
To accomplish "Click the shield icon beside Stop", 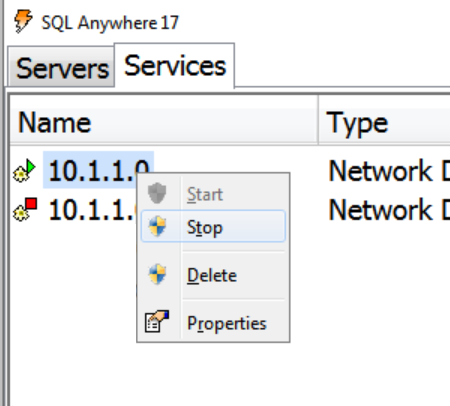I will tap(157, 226).
